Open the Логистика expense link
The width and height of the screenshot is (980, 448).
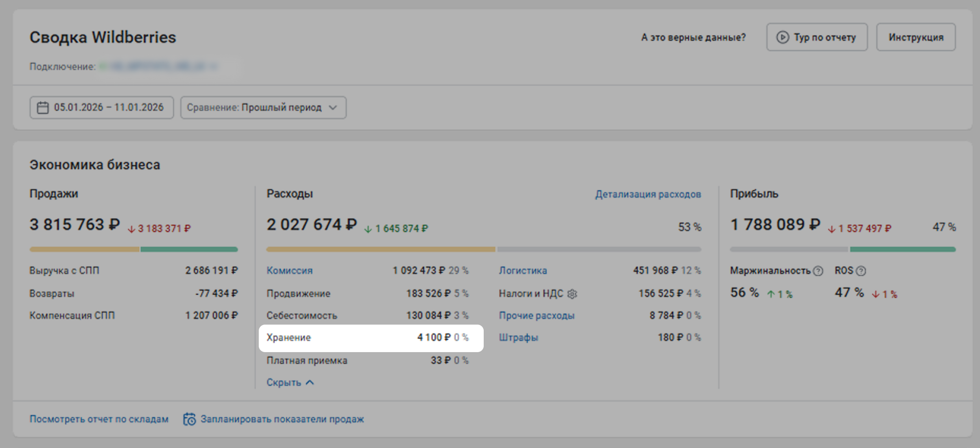[523, 270]
